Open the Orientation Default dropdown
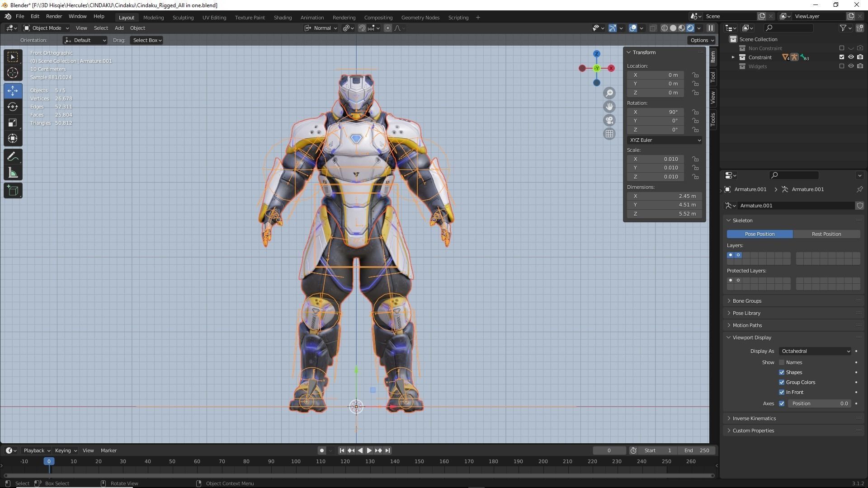This screenshot has height=488, width=868. point(85,40)
